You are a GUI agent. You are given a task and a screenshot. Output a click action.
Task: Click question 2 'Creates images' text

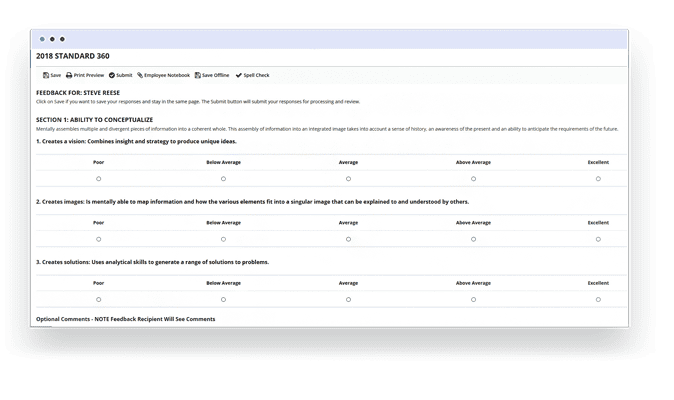click(252, 202)
